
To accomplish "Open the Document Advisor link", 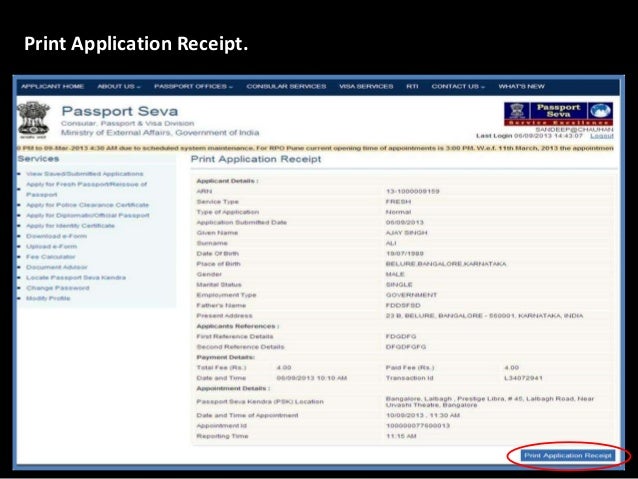I will (57, 267).
